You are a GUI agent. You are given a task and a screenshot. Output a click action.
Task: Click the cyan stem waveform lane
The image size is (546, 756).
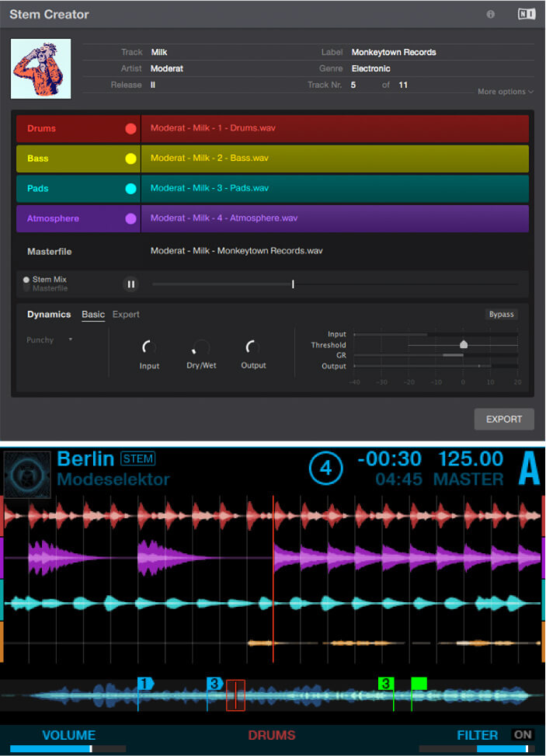tap(273, 603)
